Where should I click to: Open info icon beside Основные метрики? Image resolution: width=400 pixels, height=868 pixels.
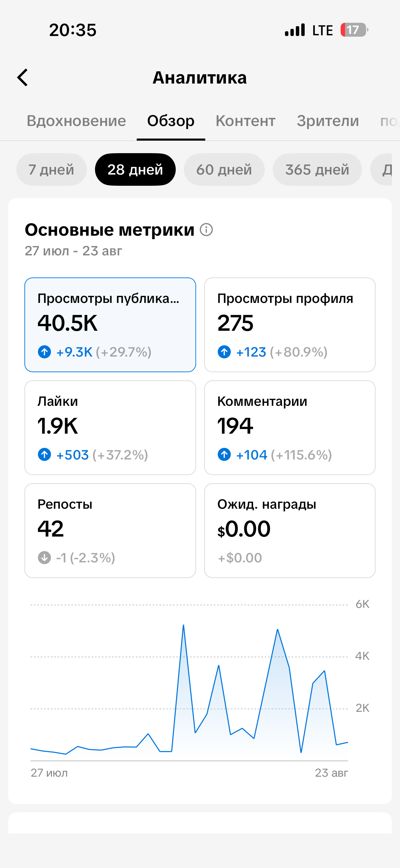pos(206,230)
